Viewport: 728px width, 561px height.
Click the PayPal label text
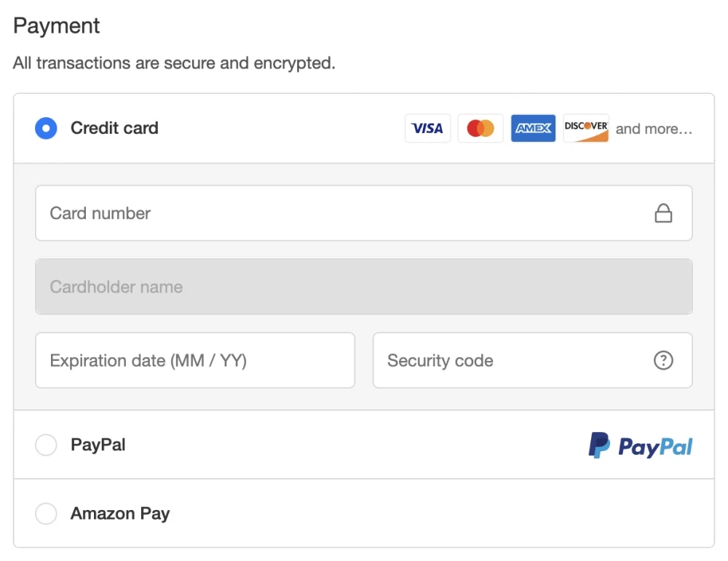click(98, 445)
